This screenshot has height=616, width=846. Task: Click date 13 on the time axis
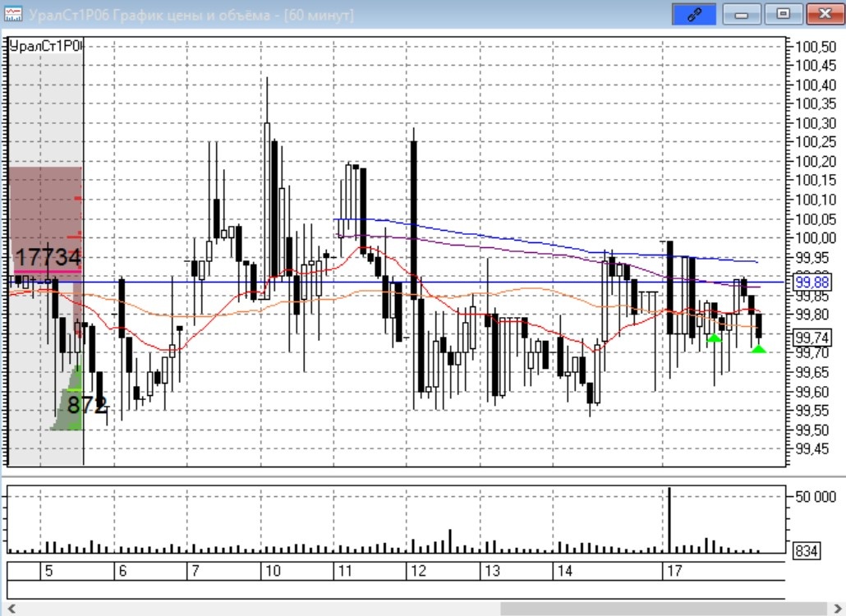492,571
